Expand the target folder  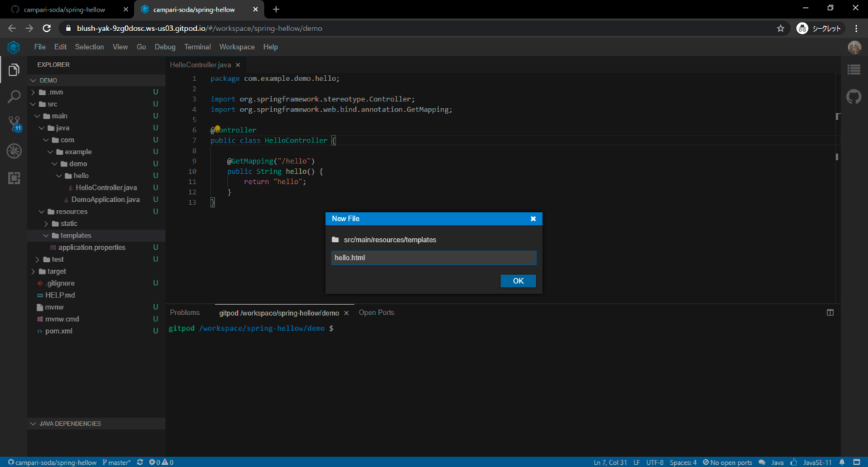pyautogui.click(x=33, y=272)
